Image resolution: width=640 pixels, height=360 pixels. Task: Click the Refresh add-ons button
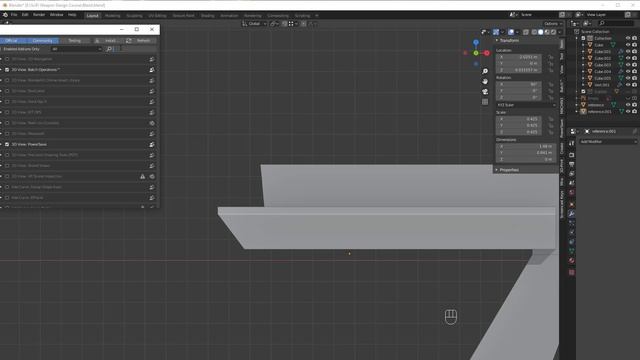click(140, 40)
